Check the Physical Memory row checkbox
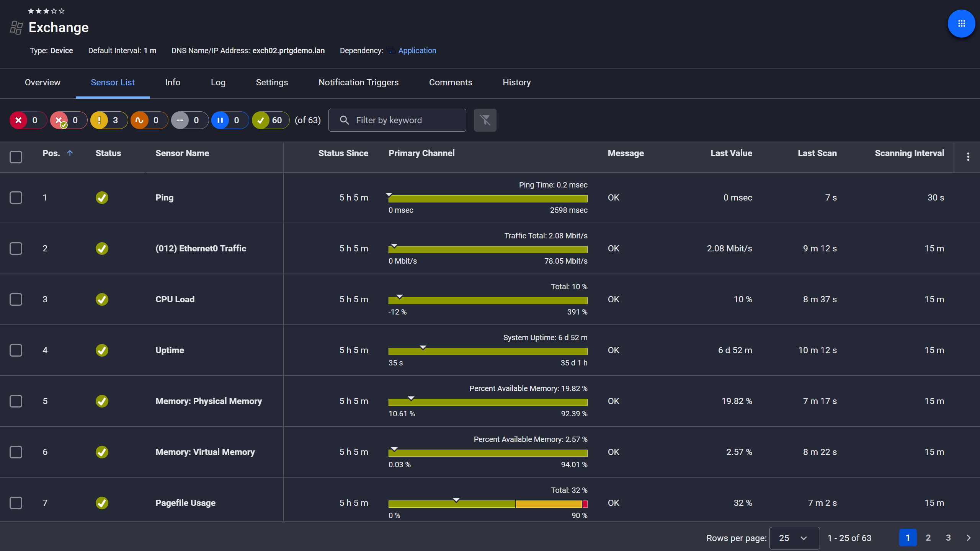 tap(16, 401)
